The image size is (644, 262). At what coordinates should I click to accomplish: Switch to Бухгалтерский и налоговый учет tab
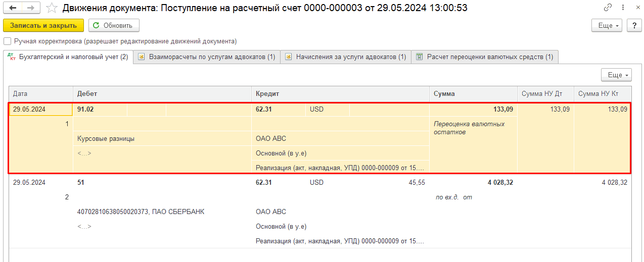tap(68, 57)
